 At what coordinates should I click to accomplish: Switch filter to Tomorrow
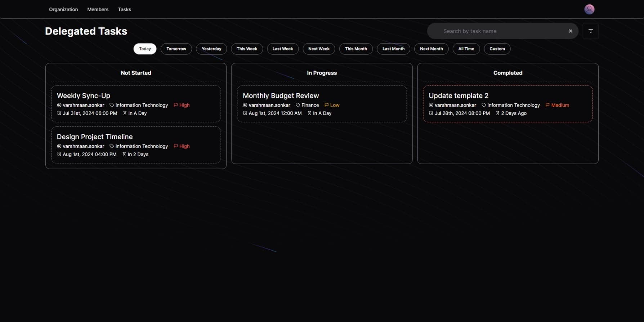[x=176, y=49]
